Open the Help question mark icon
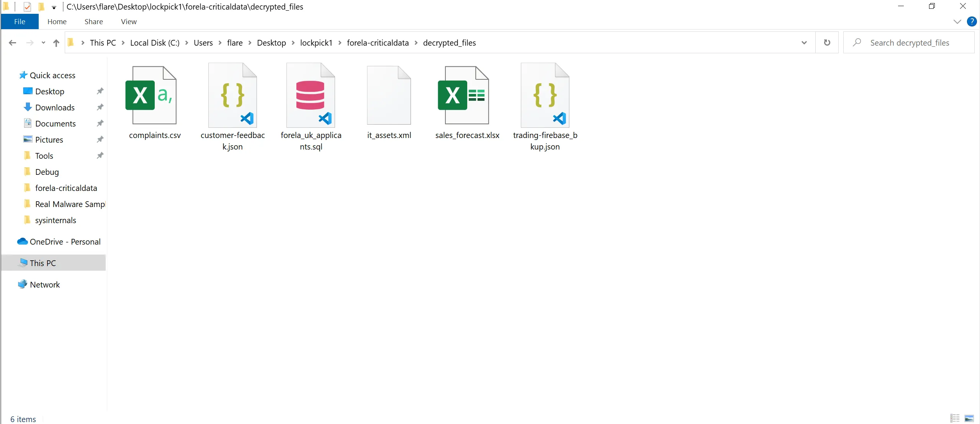This screenshot has width=980, height=424. click(x=972, y=21)
